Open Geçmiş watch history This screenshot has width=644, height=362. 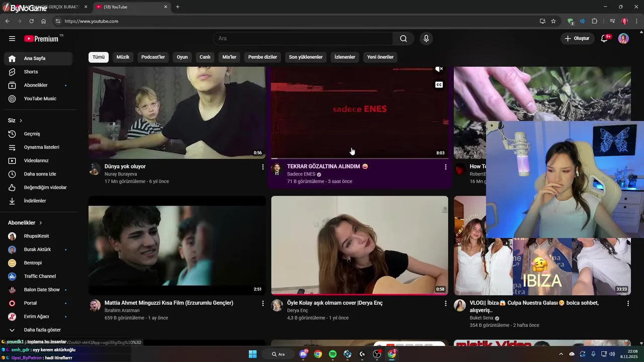coord(38,134)
